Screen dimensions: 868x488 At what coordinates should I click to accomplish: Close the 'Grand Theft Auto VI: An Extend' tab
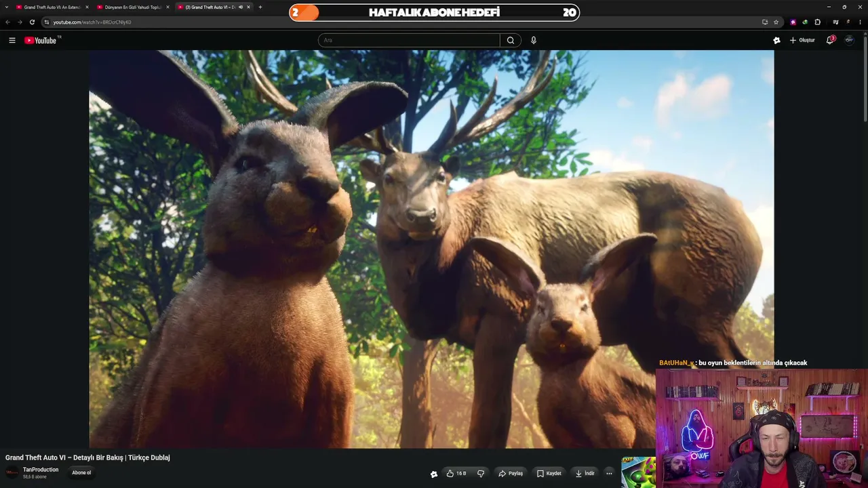[x=87, y=7]
